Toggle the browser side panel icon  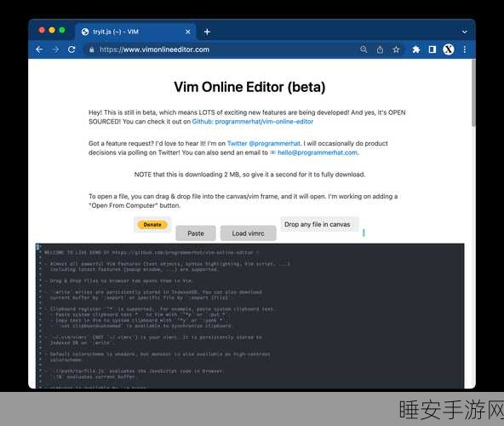(432, 49)
